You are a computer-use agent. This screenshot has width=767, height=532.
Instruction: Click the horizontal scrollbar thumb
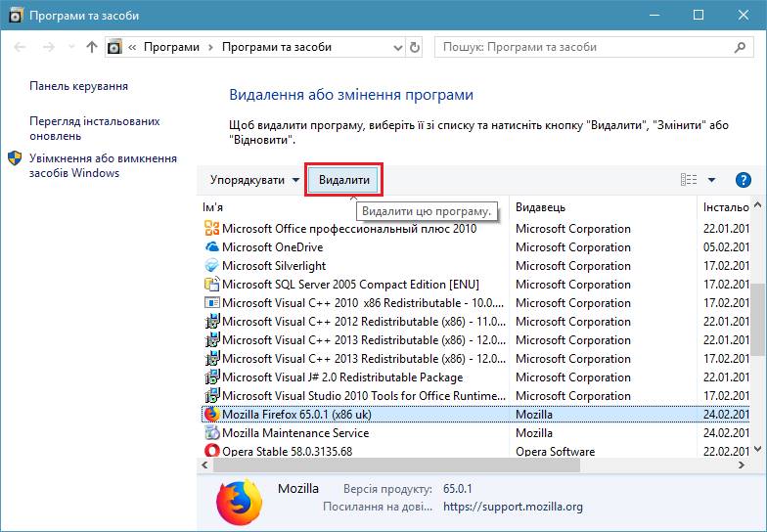[397, 465]
